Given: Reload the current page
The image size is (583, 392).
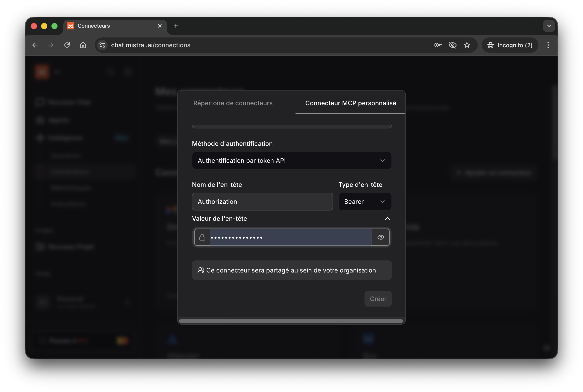Looking at the screenshot, I should [67, 45].
